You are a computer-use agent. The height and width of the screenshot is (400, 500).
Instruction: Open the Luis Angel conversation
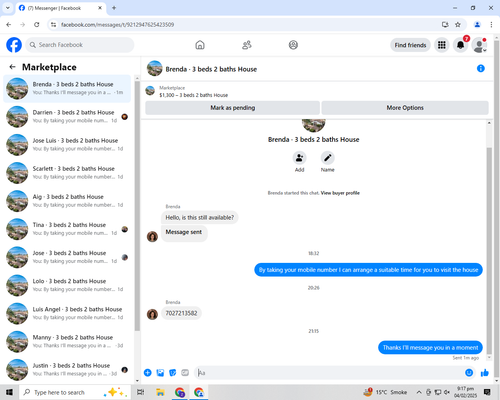pos(67,313)
